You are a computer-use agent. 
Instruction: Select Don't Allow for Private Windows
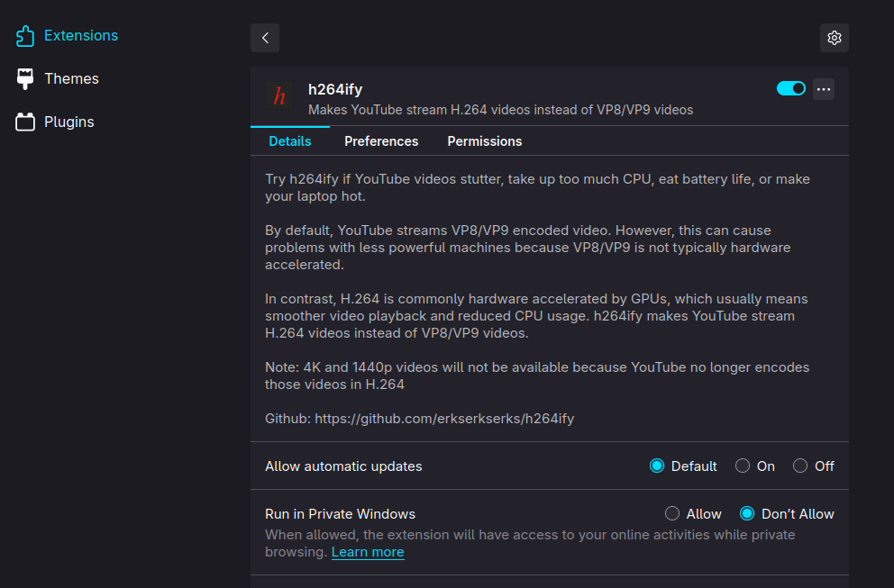pos(747,514)
